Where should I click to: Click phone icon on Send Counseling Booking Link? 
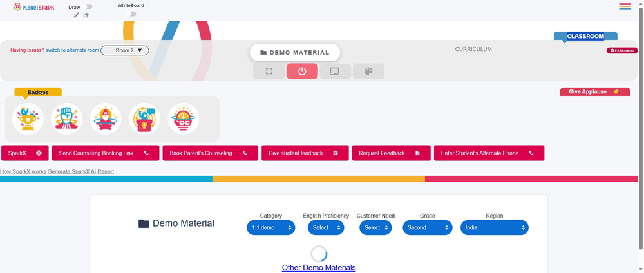146,153
